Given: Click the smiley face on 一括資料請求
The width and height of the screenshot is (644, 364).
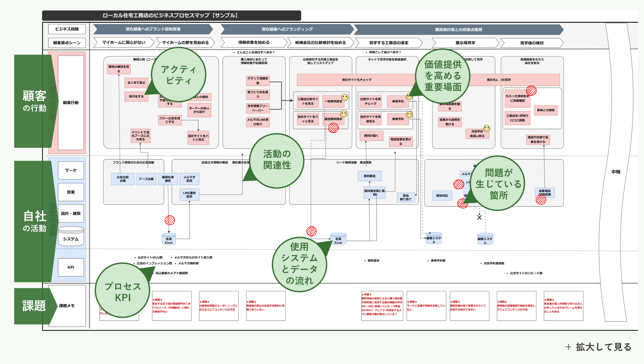Looking at the screenshot, I should pyautogui.click(x=345, y=97).
